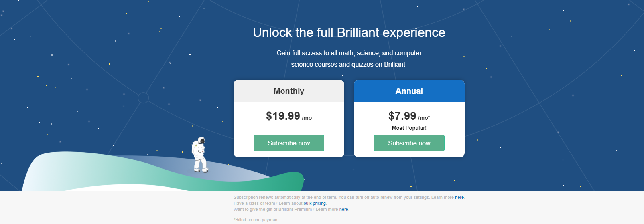Click Subscribe now in the Monthly card
Screen dimensions: 644x224
[288, 143]
